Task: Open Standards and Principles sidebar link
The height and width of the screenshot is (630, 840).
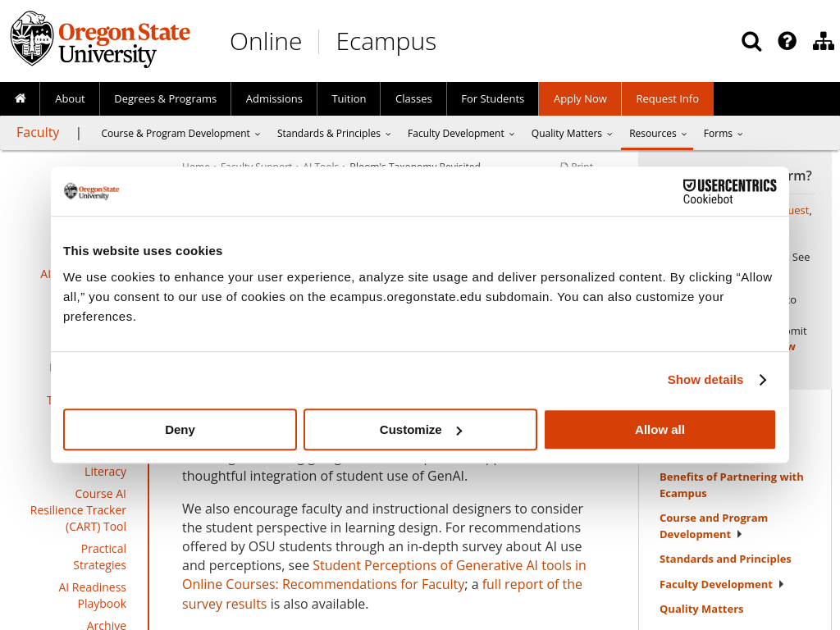Action: tap(725, 559)
